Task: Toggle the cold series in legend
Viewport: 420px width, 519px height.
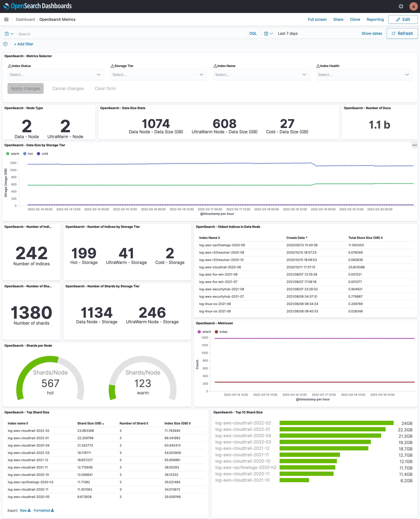Action: coord(42,154)
